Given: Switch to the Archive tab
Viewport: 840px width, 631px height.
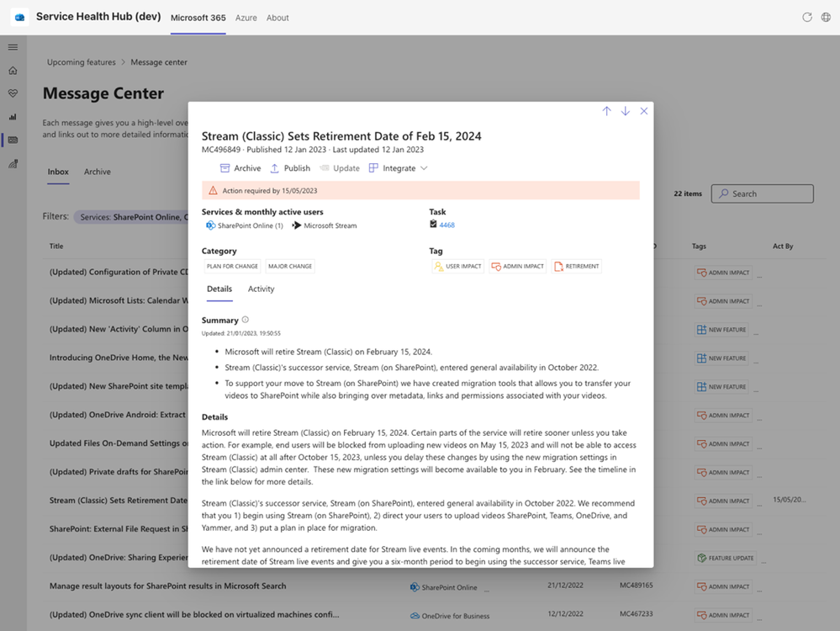Looking at the screenshot, I should coord(97,172).
